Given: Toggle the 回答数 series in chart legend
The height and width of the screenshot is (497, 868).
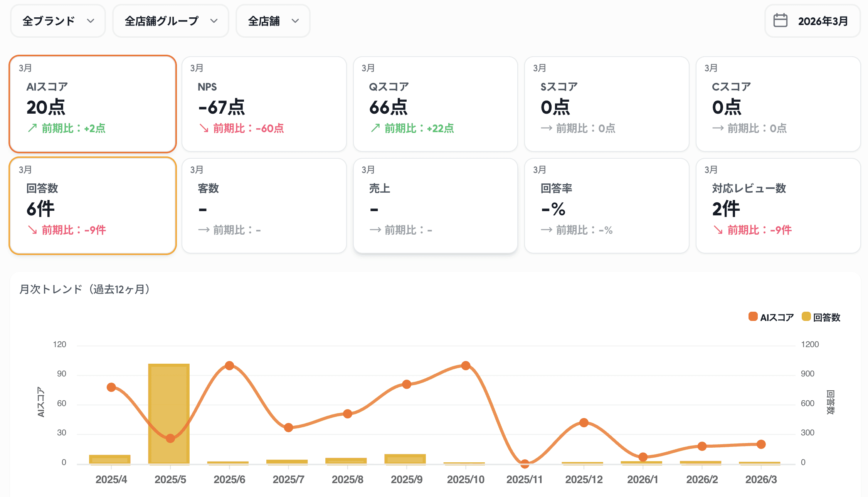Looking at the screenshot, I should 826,317.
